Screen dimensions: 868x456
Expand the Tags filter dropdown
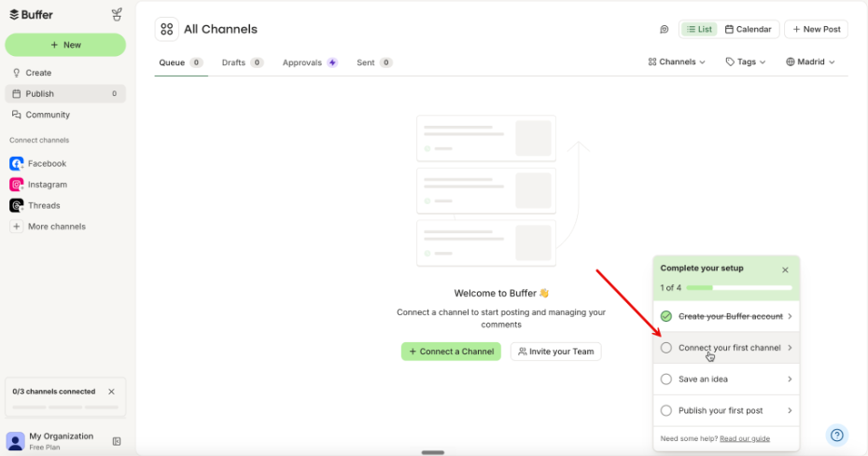point(746,62)
